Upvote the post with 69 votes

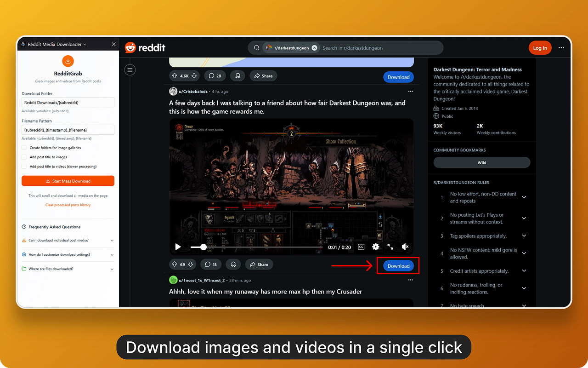175,264
